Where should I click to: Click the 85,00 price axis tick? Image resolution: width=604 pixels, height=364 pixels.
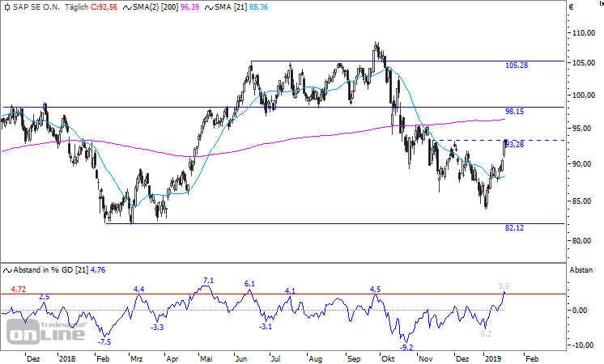[x=581, y=201]
